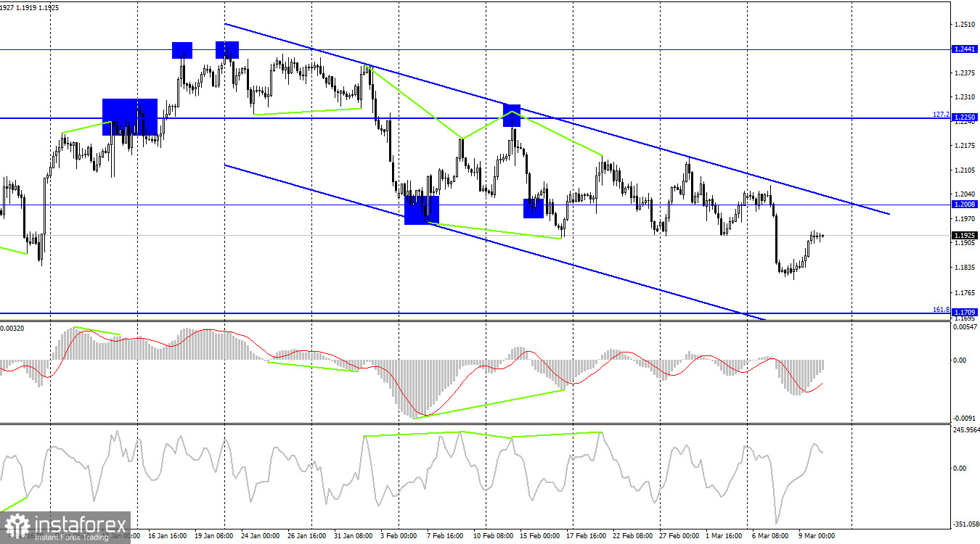Click the -351.058 oscillator scale value
Image resolution: width=980 pixels, height=544 pixels.
pos(965,524)
